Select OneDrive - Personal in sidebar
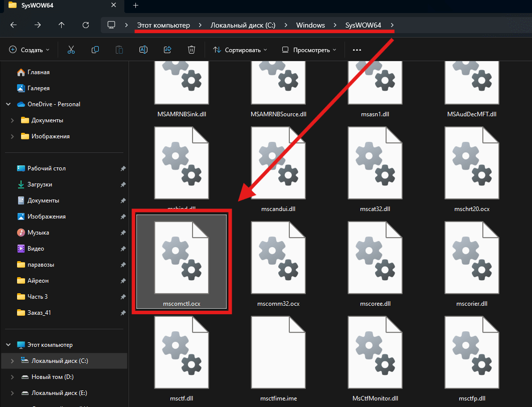532x407 pixels. click(49, 104)
